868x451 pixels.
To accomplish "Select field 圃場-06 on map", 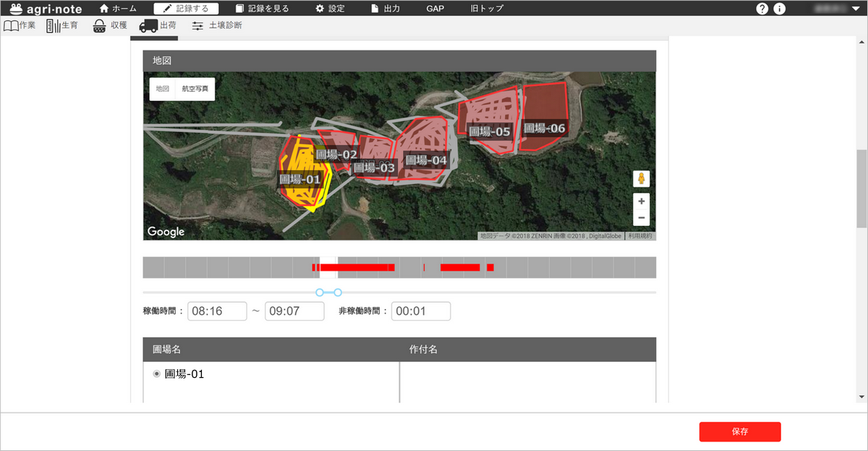I will pos(544,128).
